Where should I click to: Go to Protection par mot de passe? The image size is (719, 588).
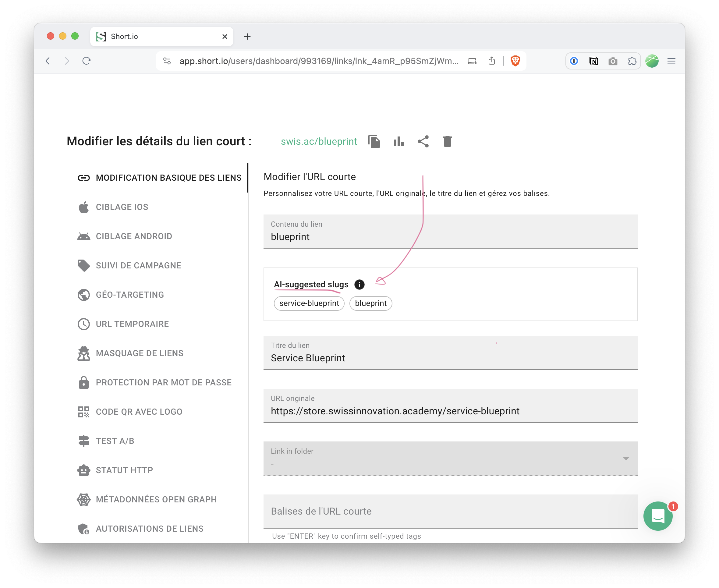pos(164,382)
